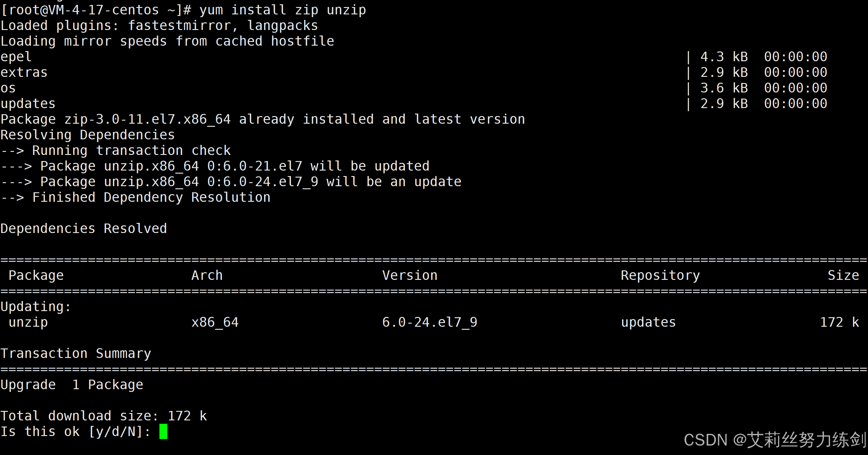The image size is (868, 455).
Task: Click 'Total download size: 172 k' text
Action: [x=103, y=416]
